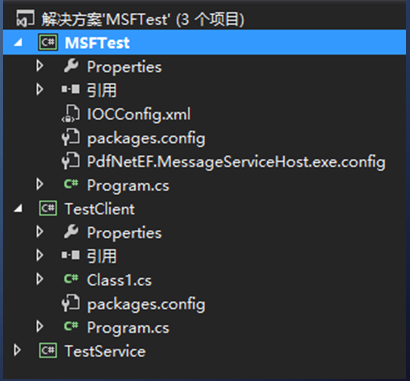Click the C# file icon of Class1.cs
The width and height of the screenshot is (410, 381).
click(71, 279)
